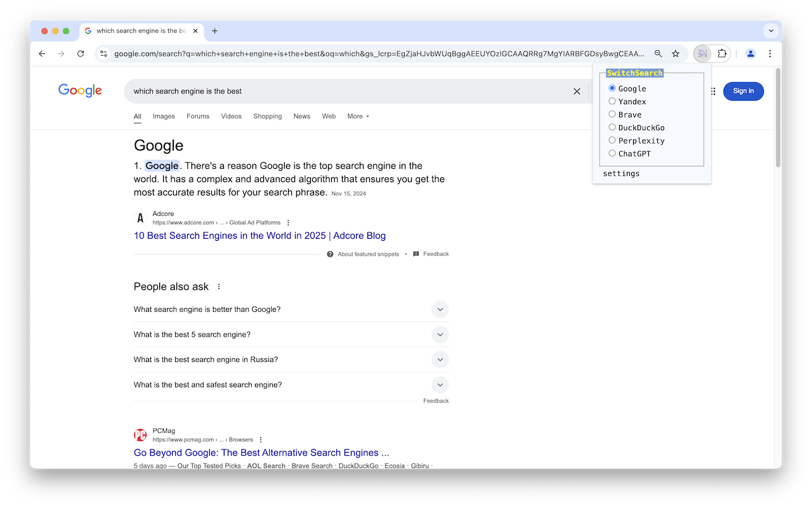This screenshot has height=508, width=812.
Task: Open the 'More' search filter dropdown
Action: pos(358,116)
